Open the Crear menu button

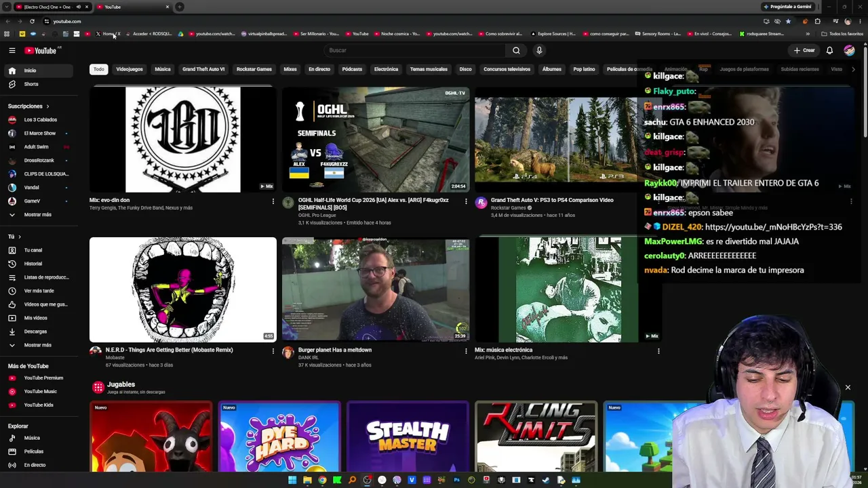(804, 50)
